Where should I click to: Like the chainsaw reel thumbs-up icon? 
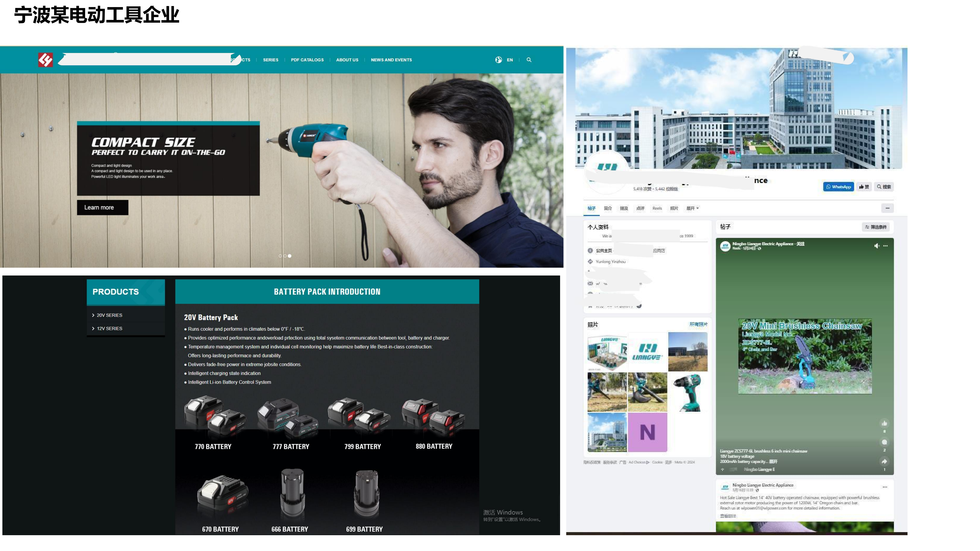pos(884,424)
